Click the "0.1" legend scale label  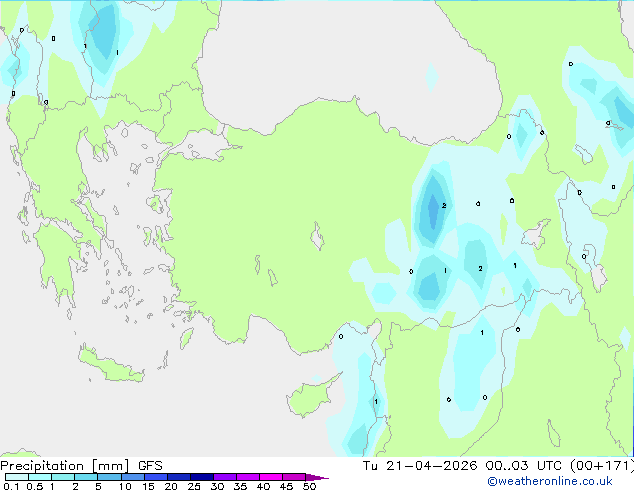[x=11, y=486]
